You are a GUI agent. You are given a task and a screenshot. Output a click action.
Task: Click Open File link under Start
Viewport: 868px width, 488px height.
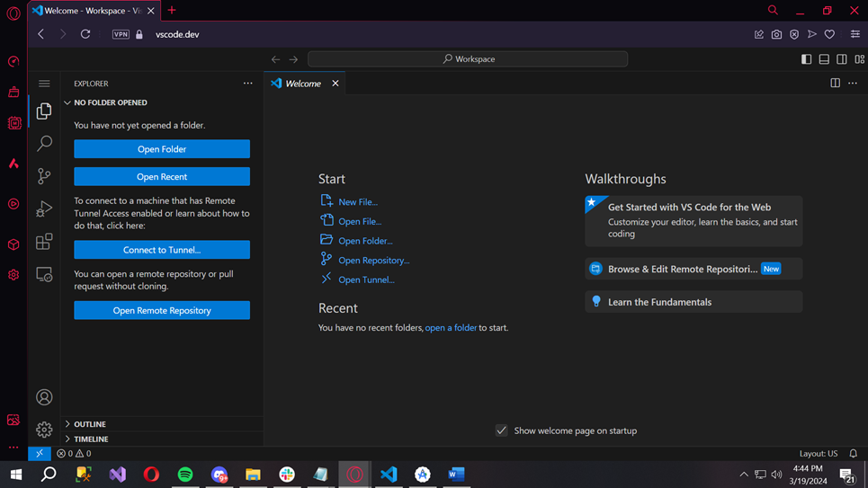pos(351,221)
